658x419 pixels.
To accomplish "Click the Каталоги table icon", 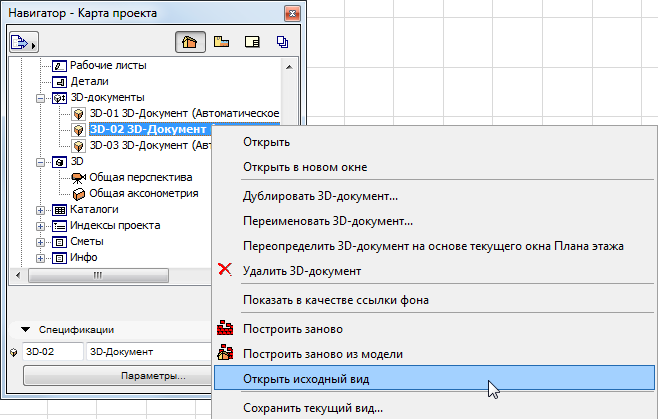I will point(59,210).
